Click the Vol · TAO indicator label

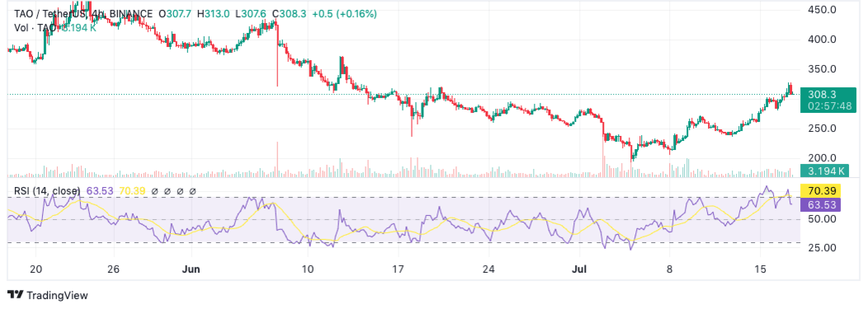pos(35,28)
